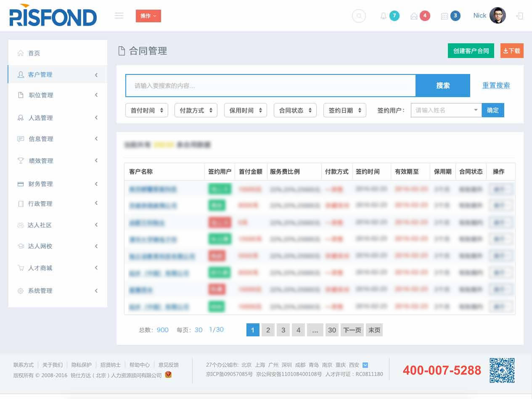Click the QR code in footer

(x=502, y=370)
